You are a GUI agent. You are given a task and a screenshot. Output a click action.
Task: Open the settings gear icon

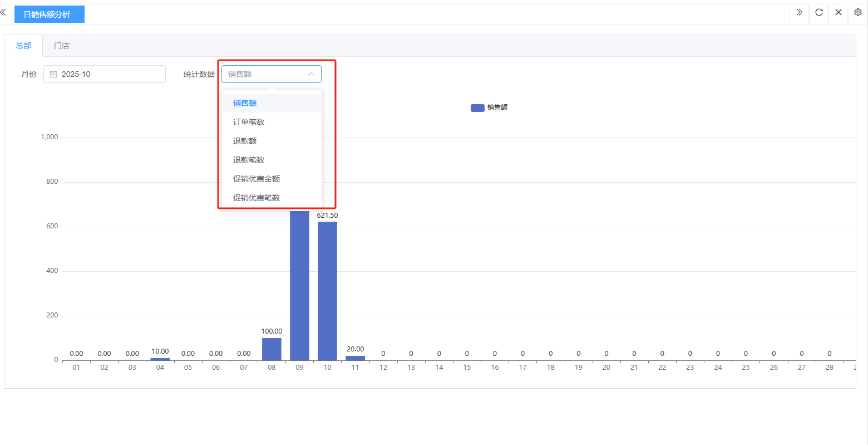(857, 12)
